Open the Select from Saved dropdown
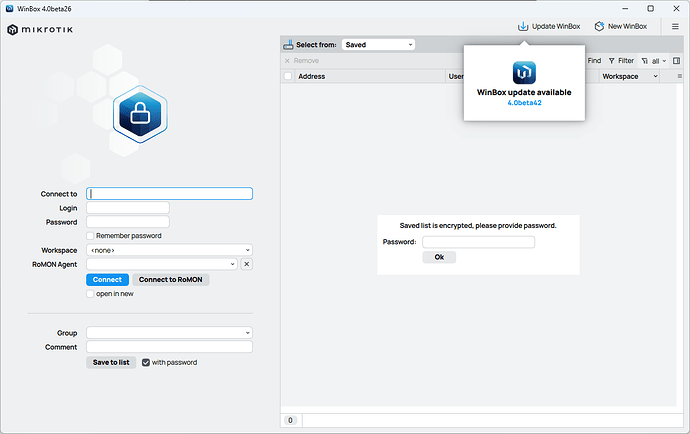This screenshot has width=690, height=434. [378, 44]
